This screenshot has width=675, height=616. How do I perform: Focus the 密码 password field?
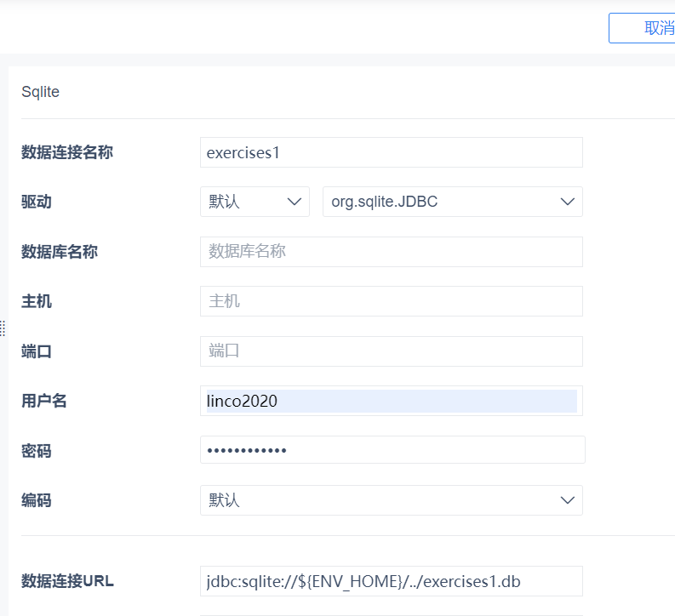[392, 450]
